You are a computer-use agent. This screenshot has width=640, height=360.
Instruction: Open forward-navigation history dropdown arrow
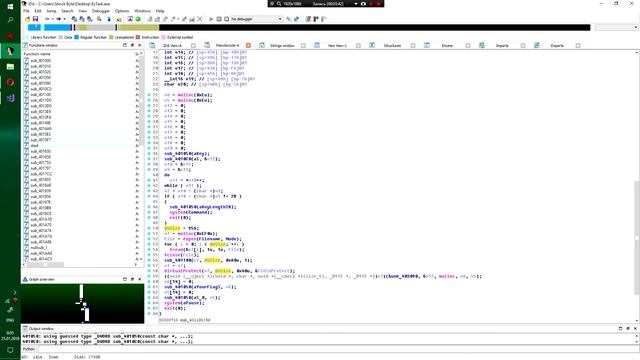click(64, 19)
